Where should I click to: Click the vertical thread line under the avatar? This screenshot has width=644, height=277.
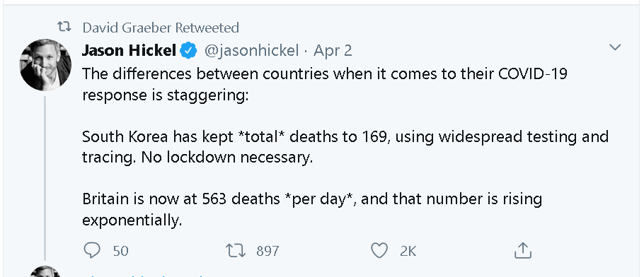tap(45, 178)
